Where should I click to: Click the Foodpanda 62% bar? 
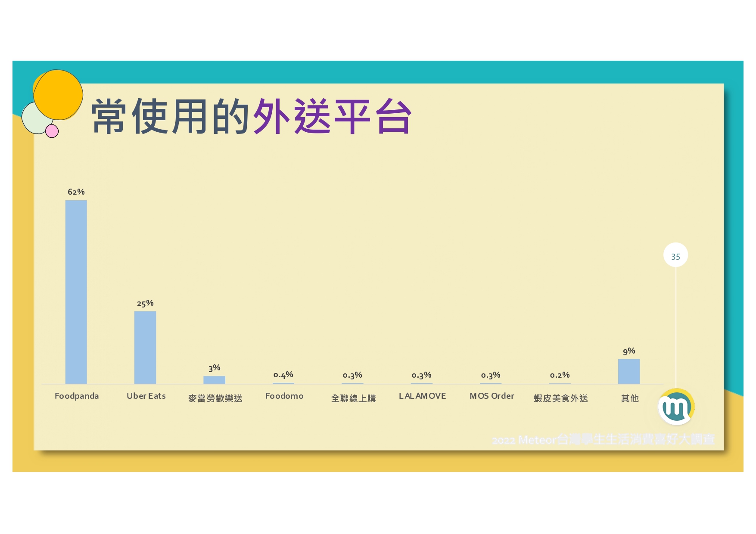pos(76,292)
